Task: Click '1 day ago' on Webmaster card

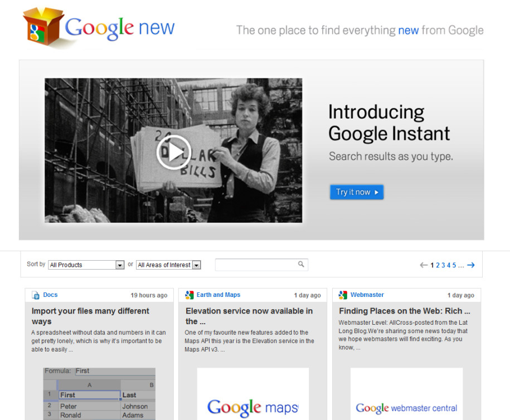Action: pyautogui.click(x=461, y=295)
